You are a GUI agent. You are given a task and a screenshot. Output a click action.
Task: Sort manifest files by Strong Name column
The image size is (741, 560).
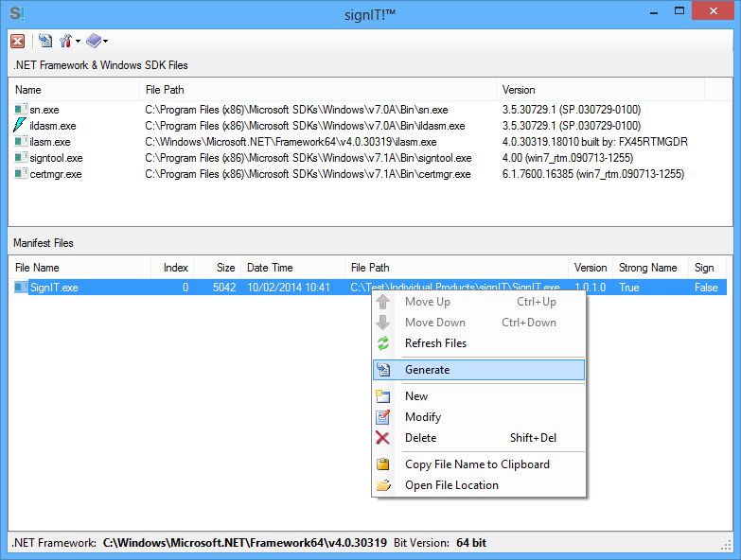[647, 268]
